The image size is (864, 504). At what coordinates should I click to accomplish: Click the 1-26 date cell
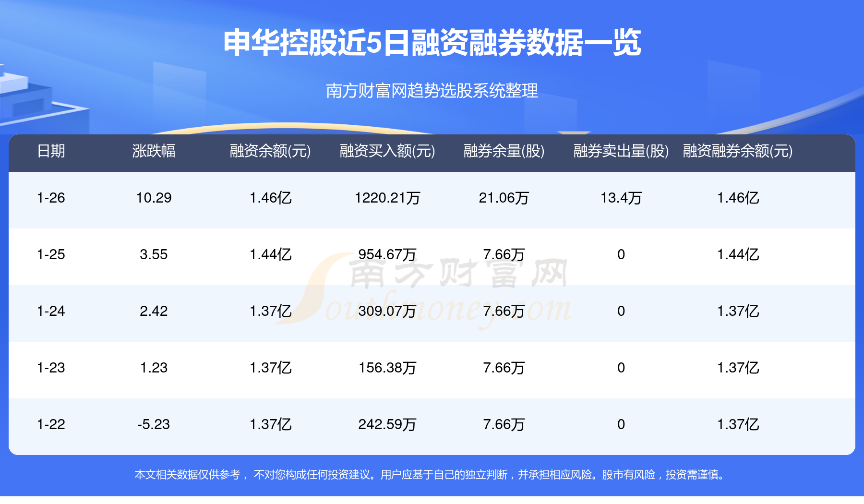tap(51, 198)
